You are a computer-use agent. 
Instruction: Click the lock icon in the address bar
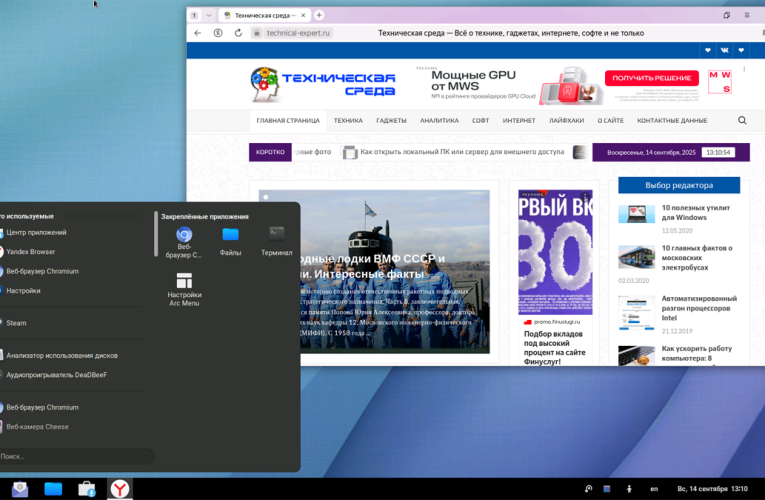click(257, 33)
